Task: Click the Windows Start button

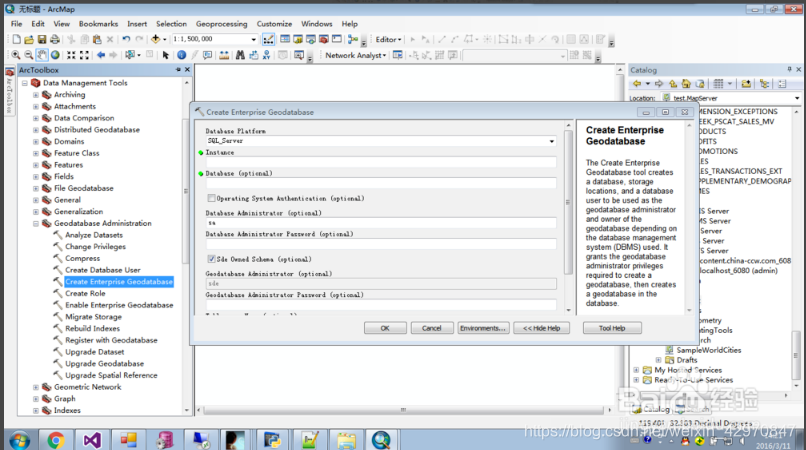Action: (x=19, y=441)
